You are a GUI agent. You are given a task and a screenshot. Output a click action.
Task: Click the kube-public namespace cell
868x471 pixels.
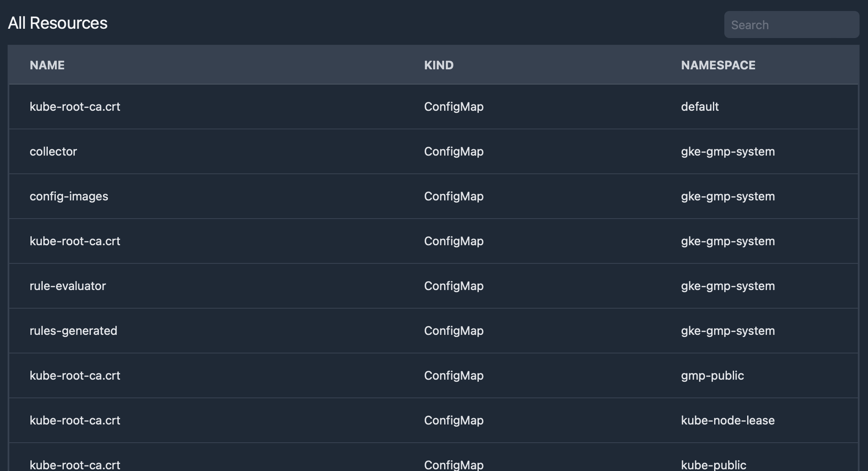pos(713,465)
